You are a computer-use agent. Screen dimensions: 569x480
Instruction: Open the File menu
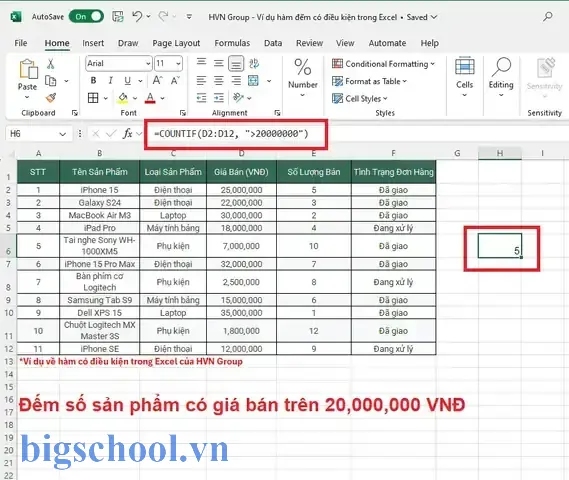point(21,43)
